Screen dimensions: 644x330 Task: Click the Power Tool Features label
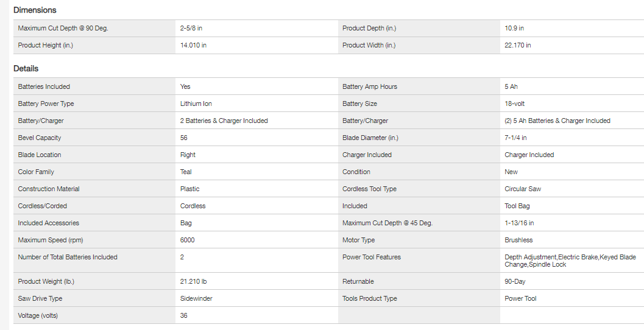[x=372, y=257]
